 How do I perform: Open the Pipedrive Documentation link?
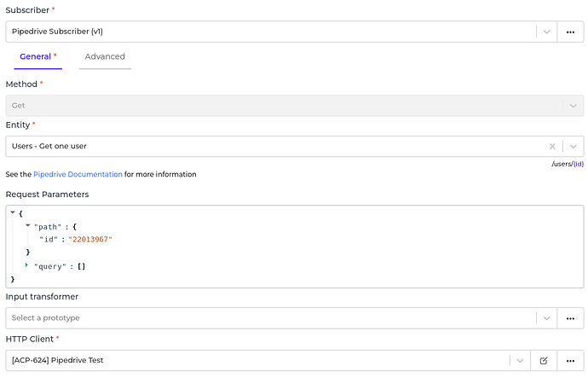78,174
